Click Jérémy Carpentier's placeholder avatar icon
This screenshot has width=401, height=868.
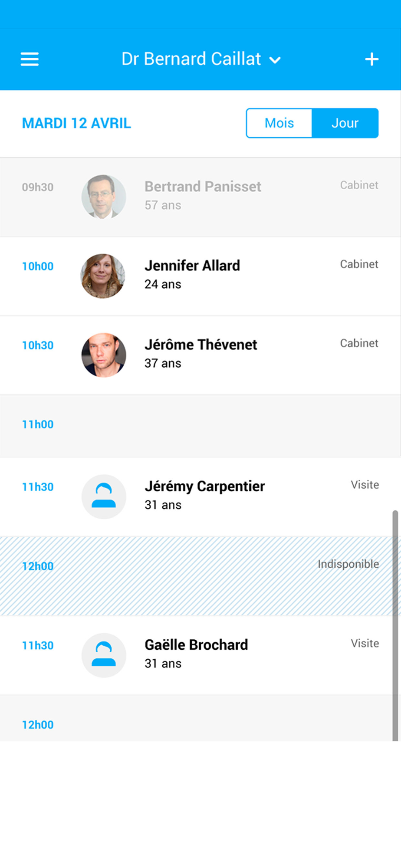(x=104, y=496)
